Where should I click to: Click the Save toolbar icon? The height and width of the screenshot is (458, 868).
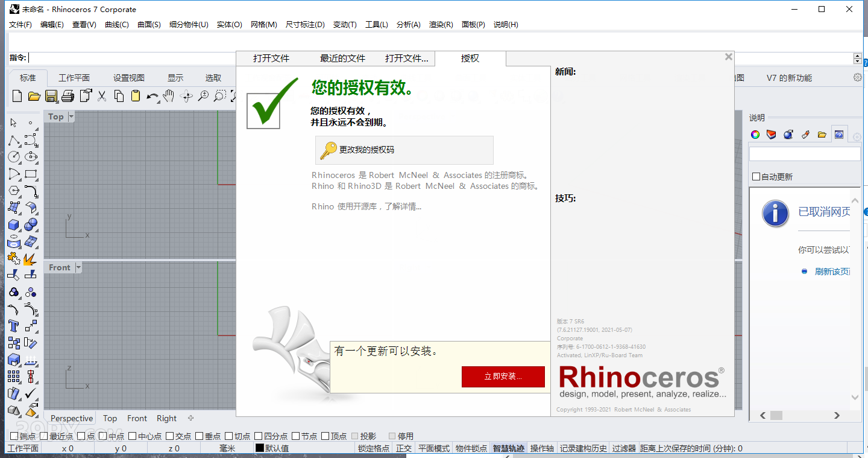click(x=52, y=96)
